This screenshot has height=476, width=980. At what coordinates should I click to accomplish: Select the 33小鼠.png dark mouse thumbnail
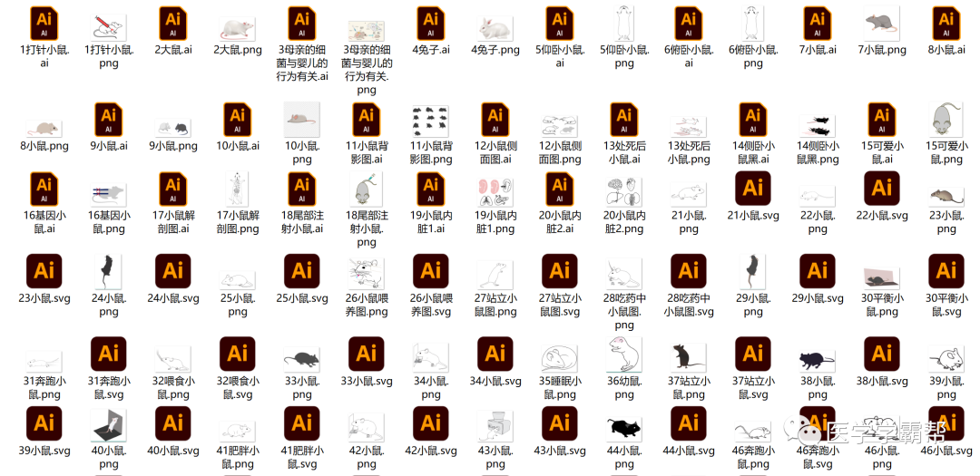[302, 358]
